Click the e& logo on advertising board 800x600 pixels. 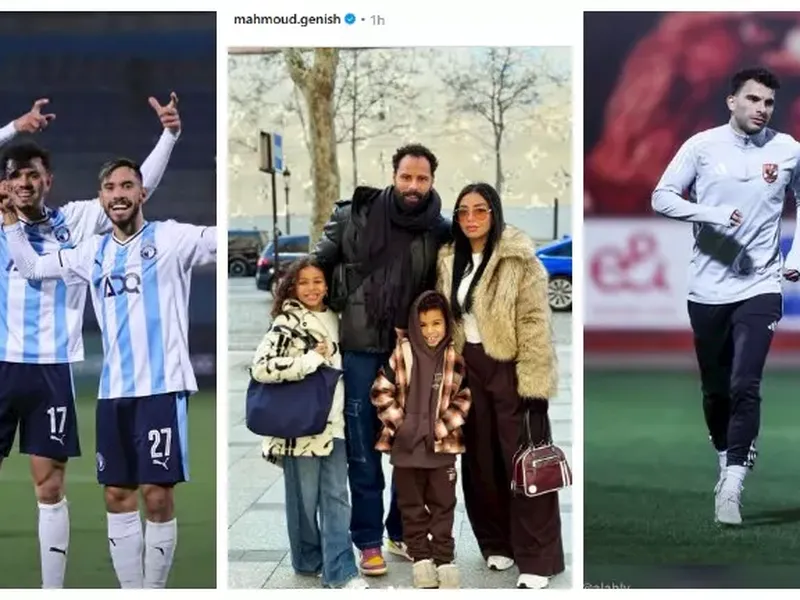tap(629, 264)
